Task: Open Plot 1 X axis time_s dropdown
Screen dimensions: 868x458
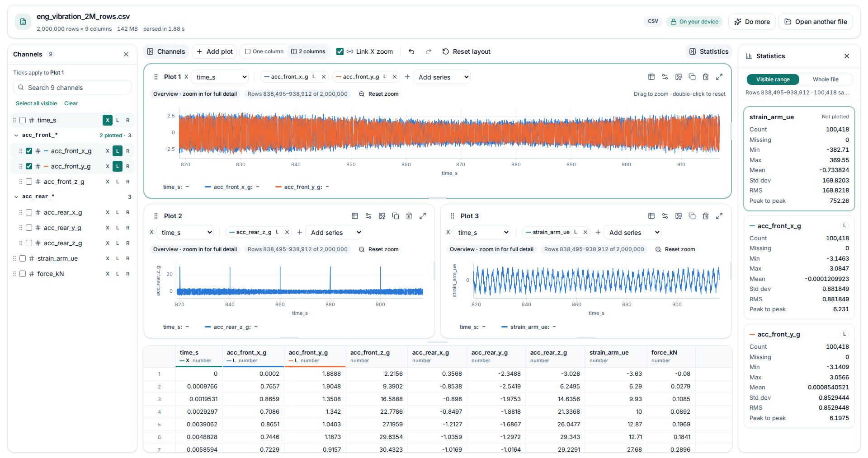Action: click(x=220, y=77)
